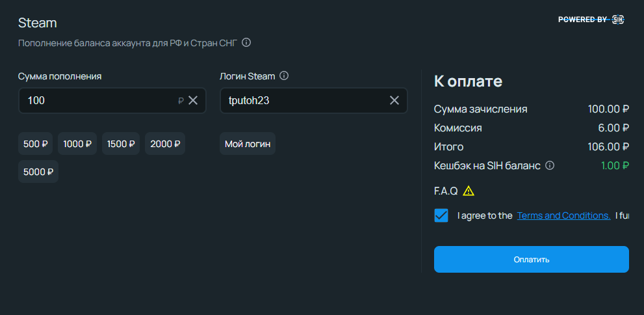This screenshot has width=644, height=315.
Task: Select the 2000 ₽ preset amount
Action: tap(165, 144)
